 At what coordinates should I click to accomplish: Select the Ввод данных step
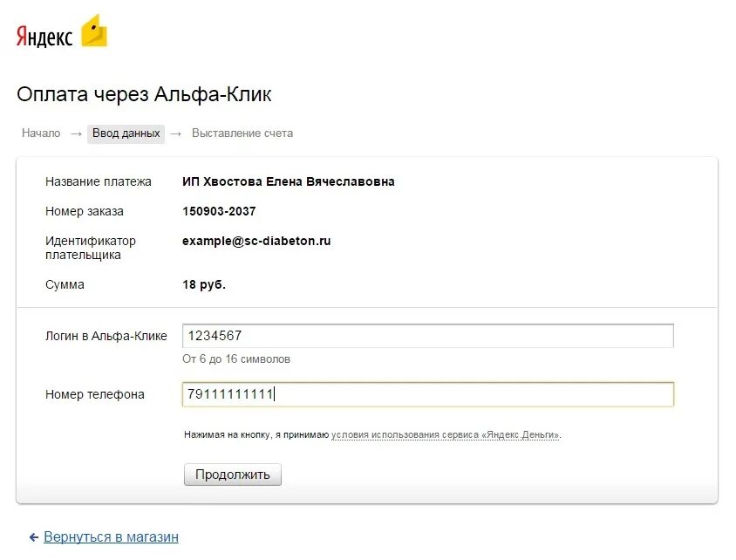126,133
